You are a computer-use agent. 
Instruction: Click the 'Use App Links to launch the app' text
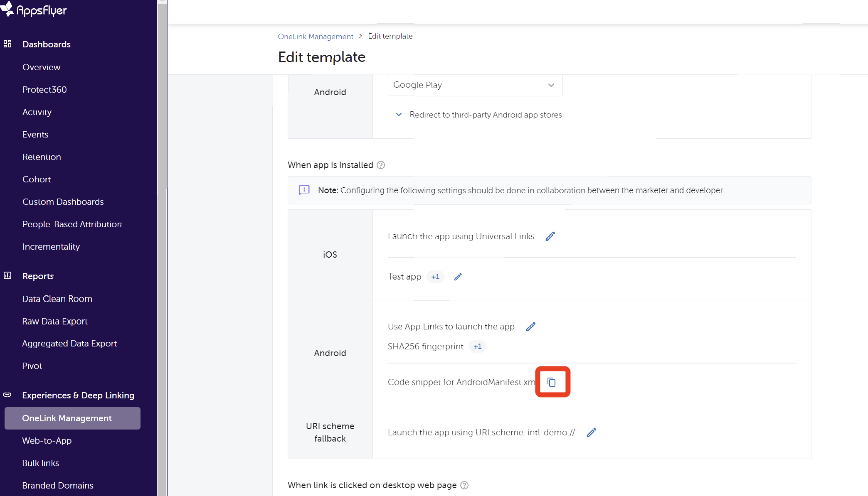point(451,327)
